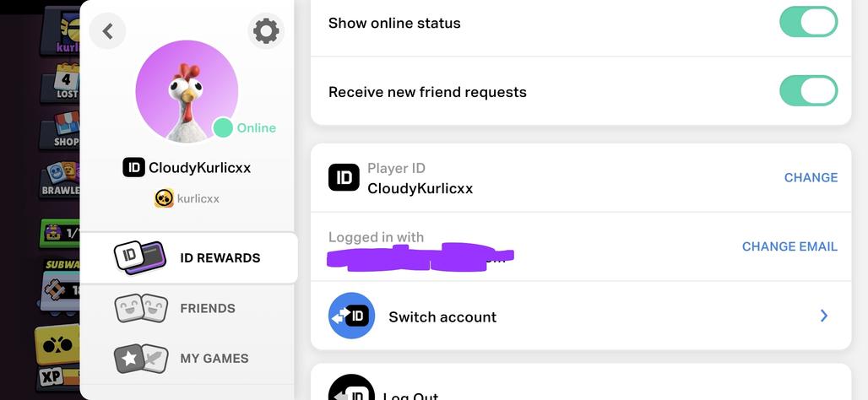Click the CHANGE link for Player ID
868x400 pixels.
click(x=811, y=177)
